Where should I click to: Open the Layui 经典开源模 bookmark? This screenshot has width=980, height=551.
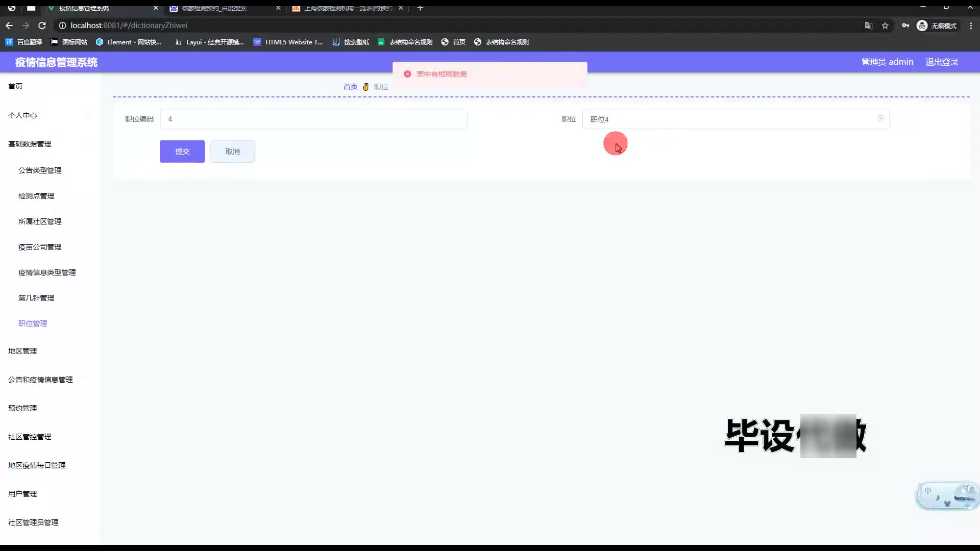209,42
